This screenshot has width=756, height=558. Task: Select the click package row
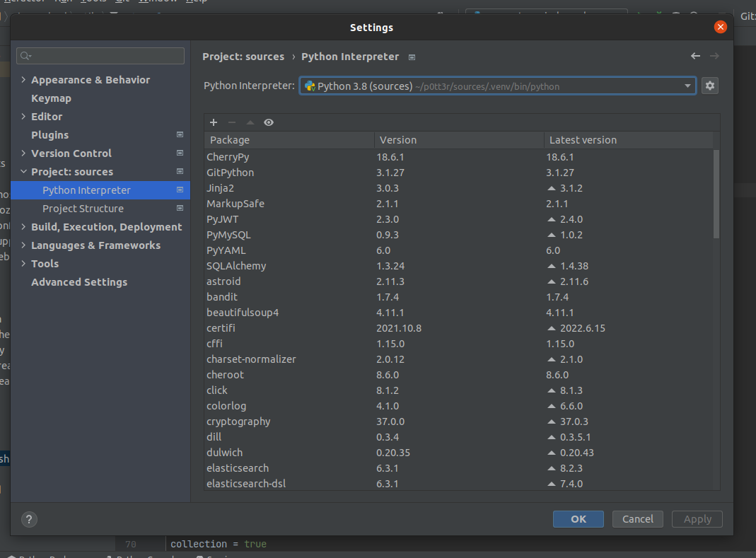[458, 390]
